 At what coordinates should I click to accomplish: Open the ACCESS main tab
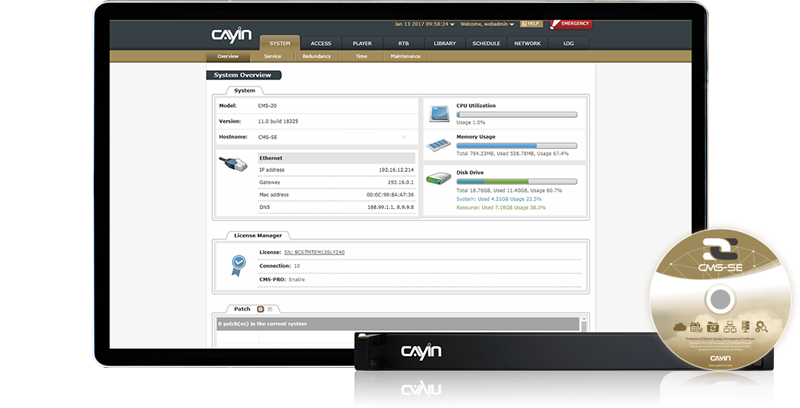(x=321, y=43)
